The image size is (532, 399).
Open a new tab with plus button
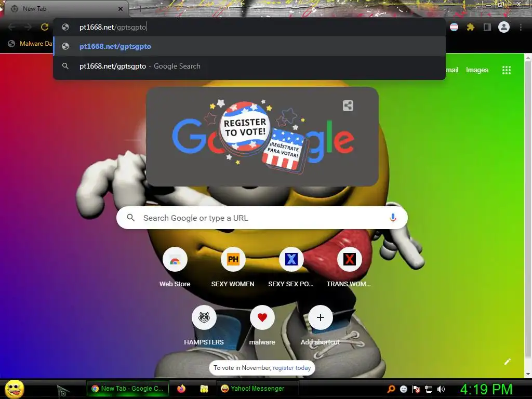click(140, 9)
